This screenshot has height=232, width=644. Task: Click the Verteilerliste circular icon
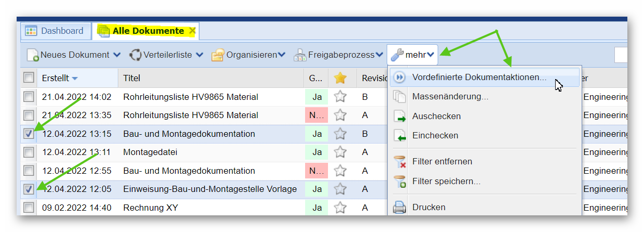(x=135, y=55)
